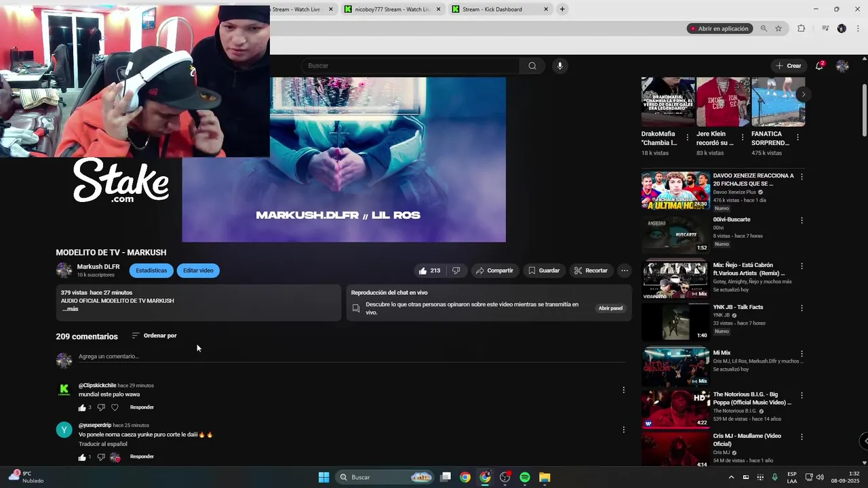Start voice search with the microphone icon
This screenshot has width=868, height=488.
point(559,66)
